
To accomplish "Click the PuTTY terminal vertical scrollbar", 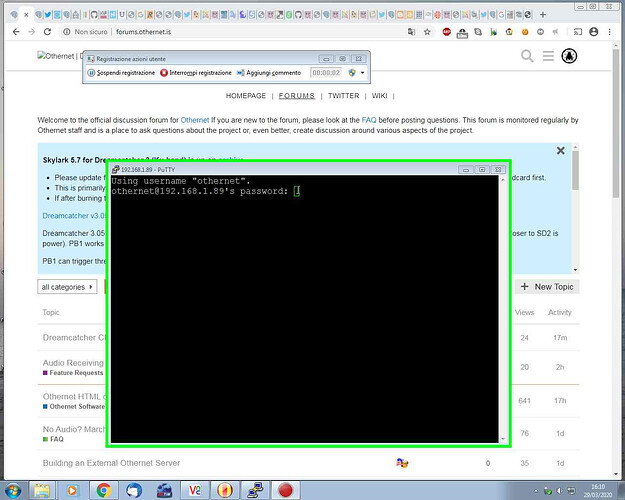I will click(x=503, y=309).
